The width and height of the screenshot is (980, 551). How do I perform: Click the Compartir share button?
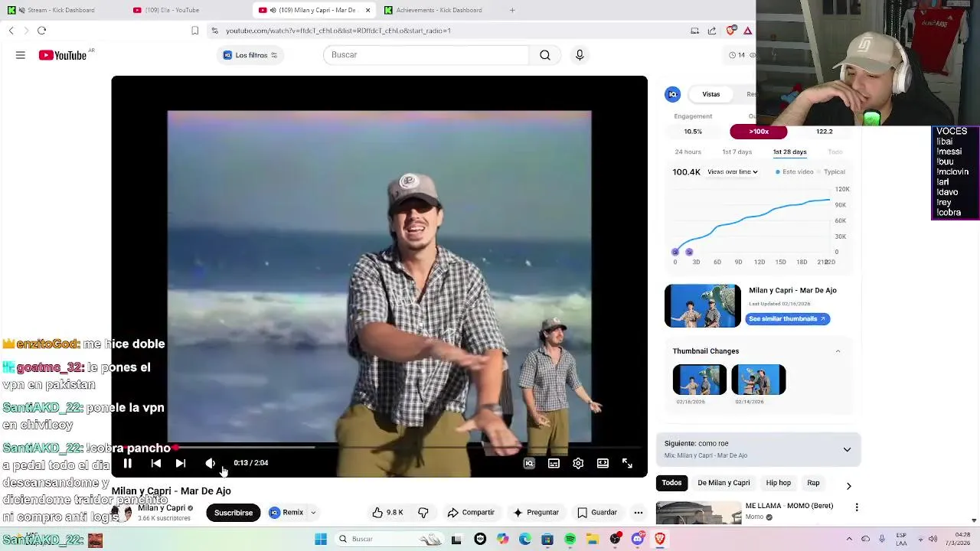click(471, 513)
